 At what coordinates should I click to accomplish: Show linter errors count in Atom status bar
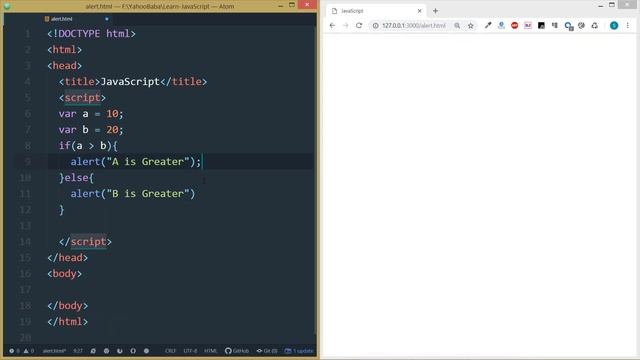tap(14, 351)
